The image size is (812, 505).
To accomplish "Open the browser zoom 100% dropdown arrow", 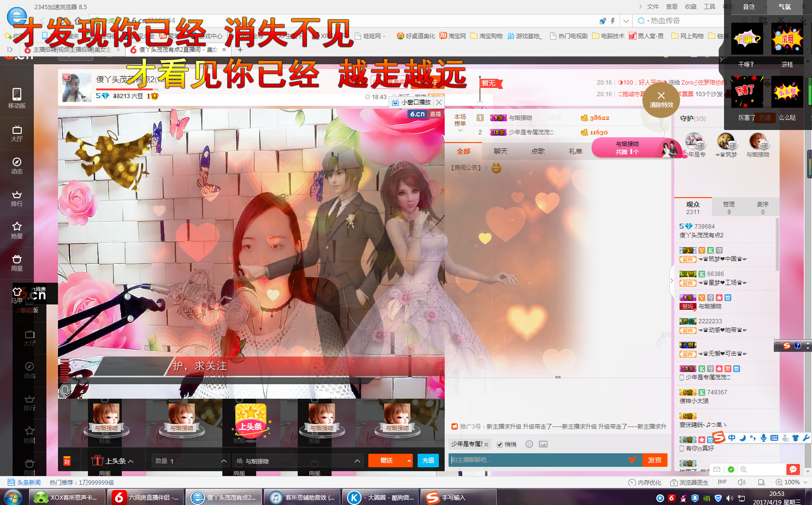I will tap(805, 482).
